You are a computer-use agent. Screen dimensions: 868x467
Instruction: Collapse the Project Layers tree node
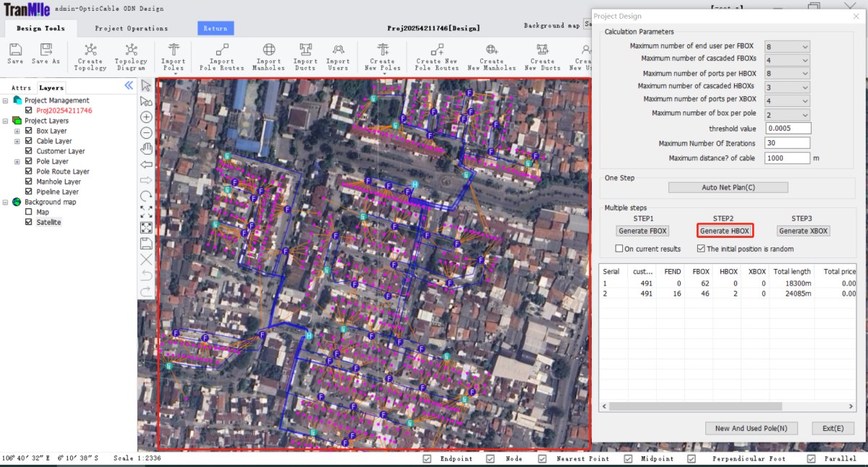6,121
